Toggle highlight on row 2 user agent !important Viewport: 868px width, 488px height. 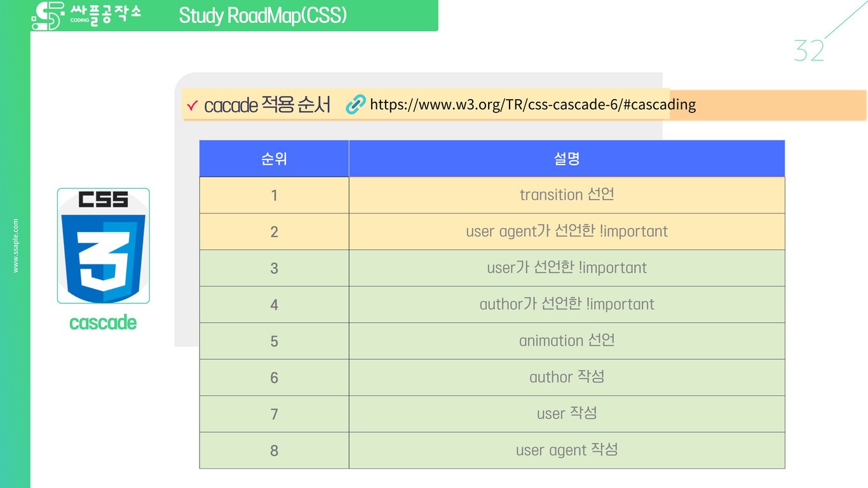566,231
